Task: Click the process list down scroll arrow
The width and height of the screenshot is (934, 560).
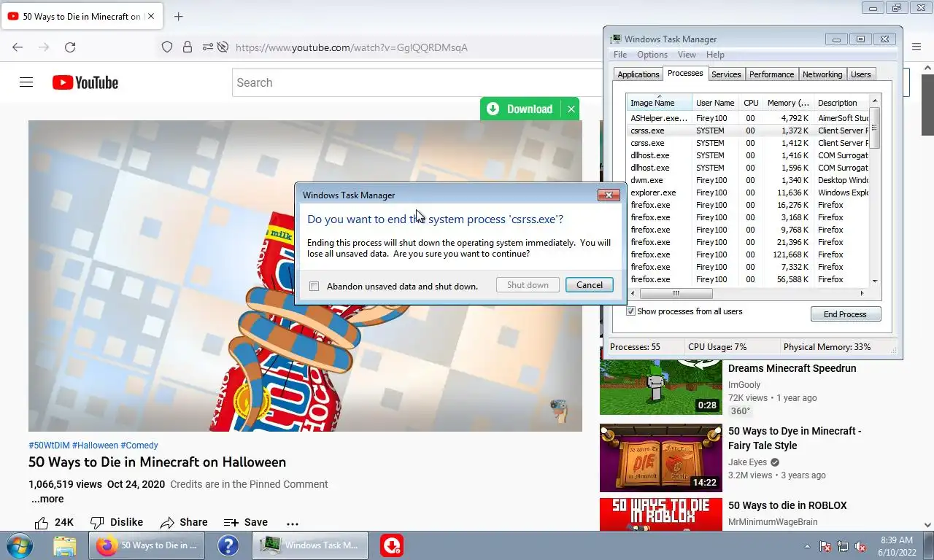Action: point(875,281)
